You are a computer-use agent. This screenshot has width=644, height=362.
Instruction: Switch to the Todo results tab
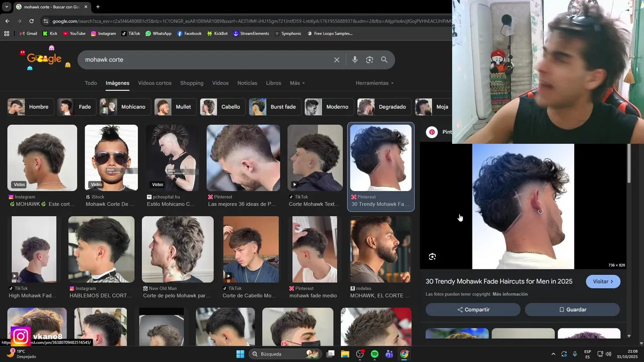click(x=91, y=83)
